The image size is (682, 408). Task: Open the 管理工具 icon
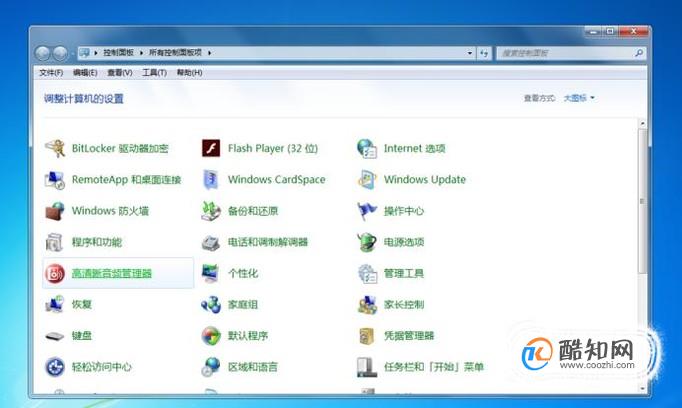tap(367, 274)
